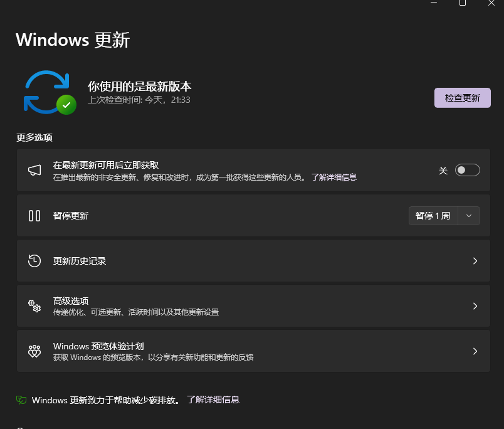Viewport: 504px width, 429px height.
Task: Click the 上次检查时间 timestamp text
Action: (139, 100)
